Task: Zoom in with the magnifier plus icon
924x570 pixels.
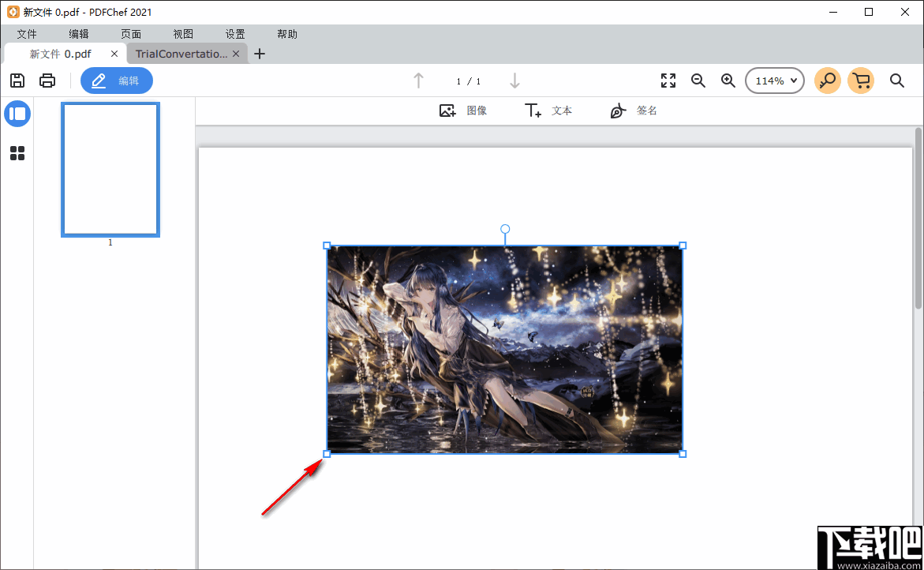Action: pyautogui.click(x=728, y=81)
